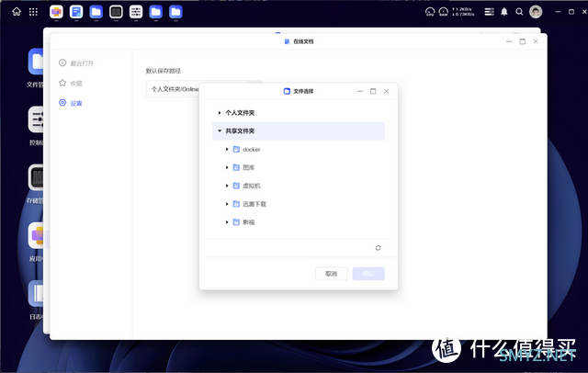Collapse the 共享文件夹 tree node
Screen dimensions: 588x373
pos(220,130)
